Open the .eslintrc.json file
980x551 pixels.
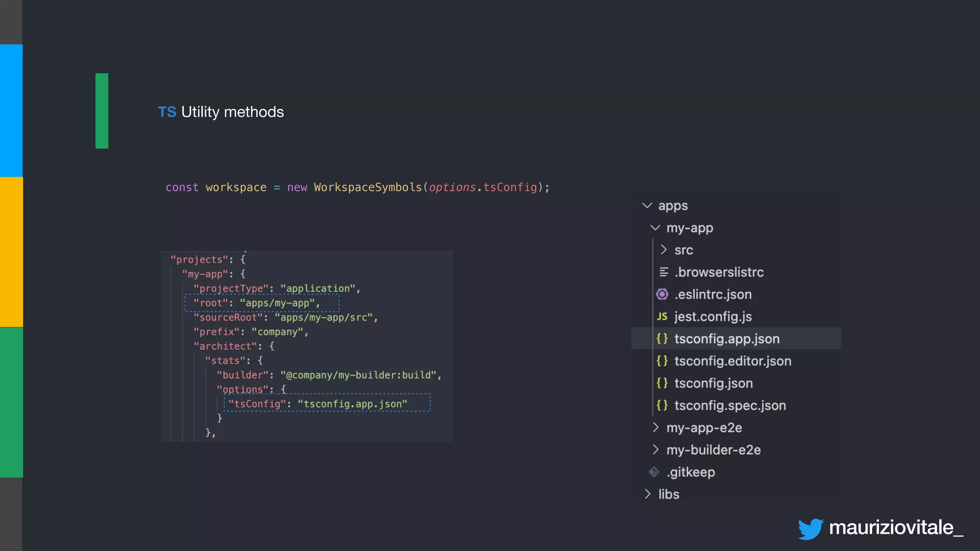click(x=713, y=294)
